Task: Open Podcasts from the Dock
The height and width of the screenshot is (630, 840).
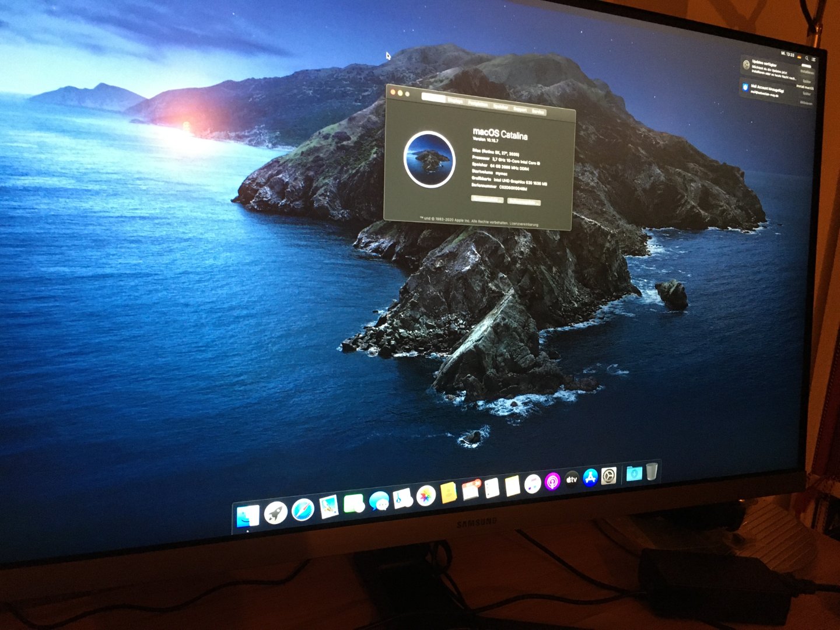Action: [x=552, y=481]
